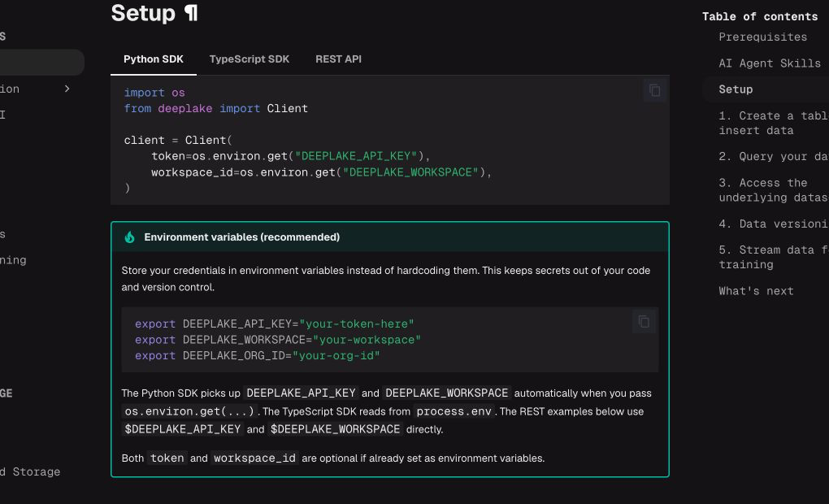Viewport: 829px width, 504px height.
Task: Click the 'client = Client(' code line
Action: 178,140
